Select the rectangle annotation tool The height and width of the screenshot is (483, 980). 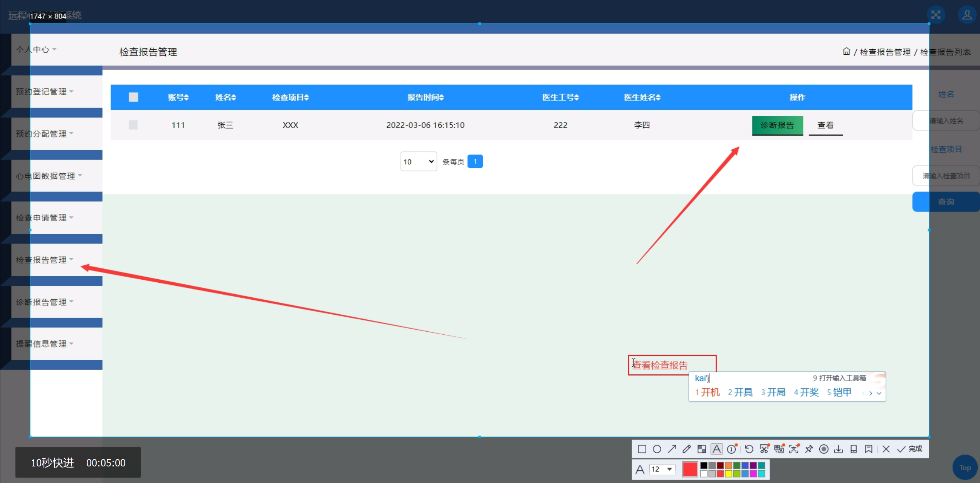642,449
